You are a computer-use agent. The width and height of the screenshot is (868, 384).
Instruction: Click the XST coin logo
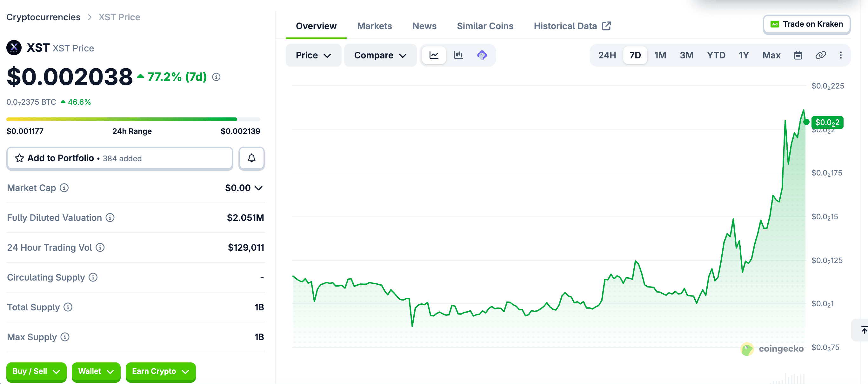(x=14, y=48)
